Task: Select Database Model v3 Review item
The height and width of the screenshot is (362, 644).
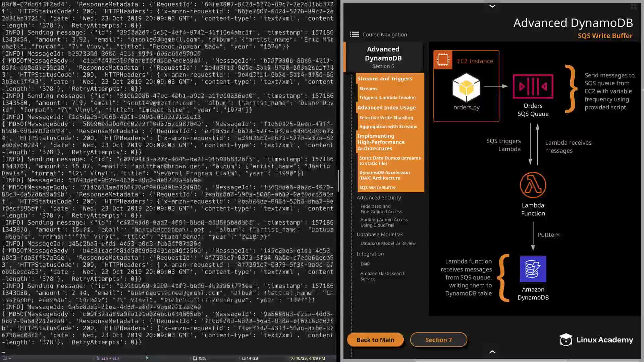Action: click(388, 243)
